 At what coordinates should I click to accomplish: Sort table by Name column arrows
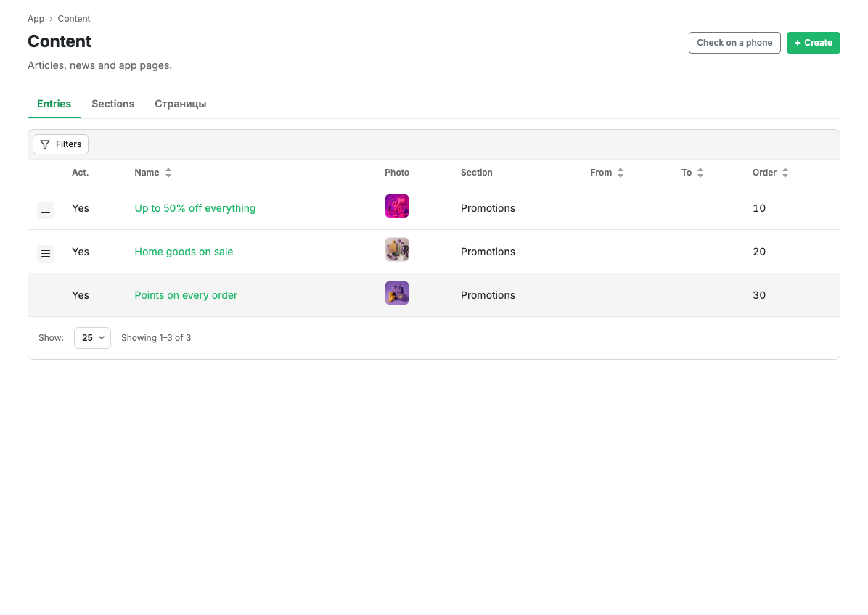point(168,173)
